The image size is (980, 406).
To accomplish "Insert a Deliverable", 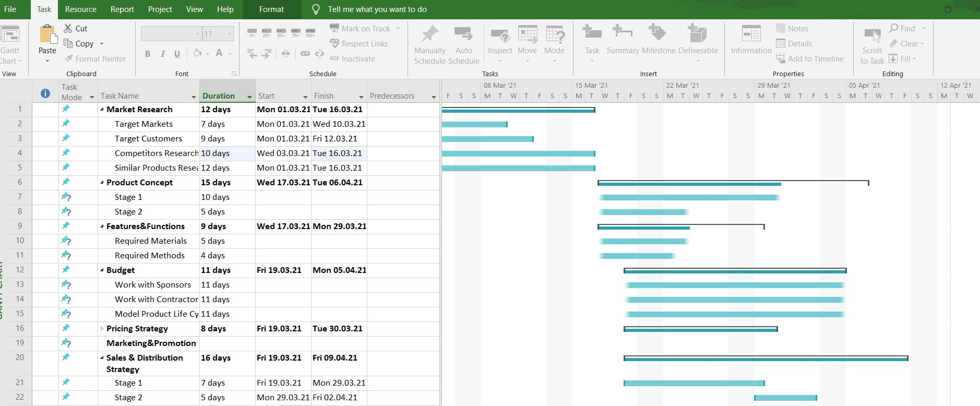I will click(x=698, y=44).
